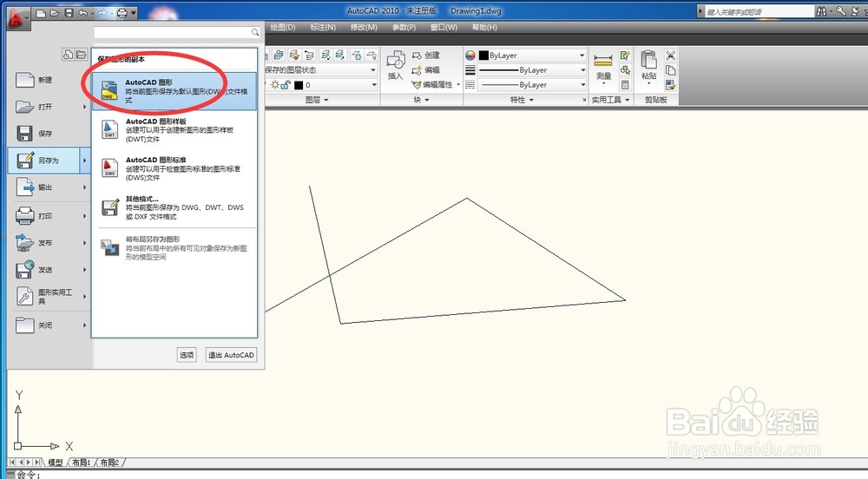Expand the 块 panel title arrow
Screen dimensions: 868x479
click(x=427, y=100)
